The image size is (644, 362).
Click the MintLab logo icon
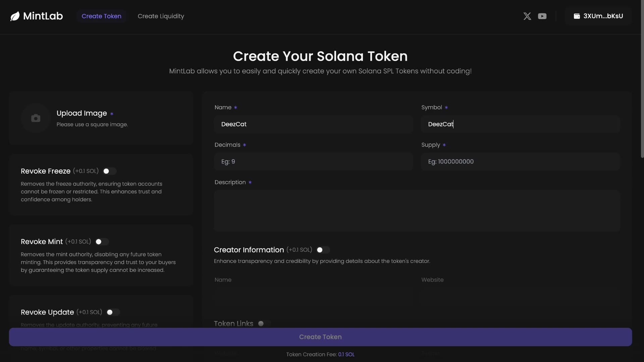point(15,16)
